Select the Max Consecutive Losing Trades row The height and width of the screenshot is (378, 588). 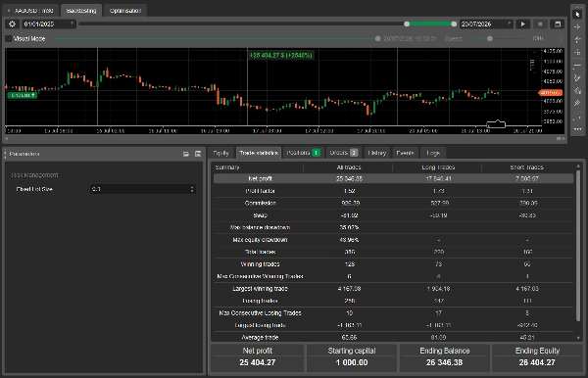click(393, 312)
